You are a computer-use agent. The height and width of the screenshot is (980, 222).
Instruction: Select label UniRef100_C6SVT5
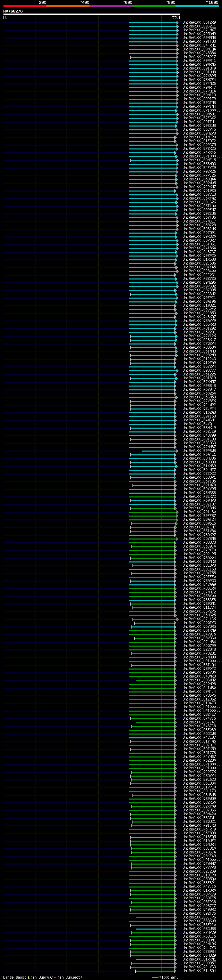pyautogui.click(x=199, y=129)
